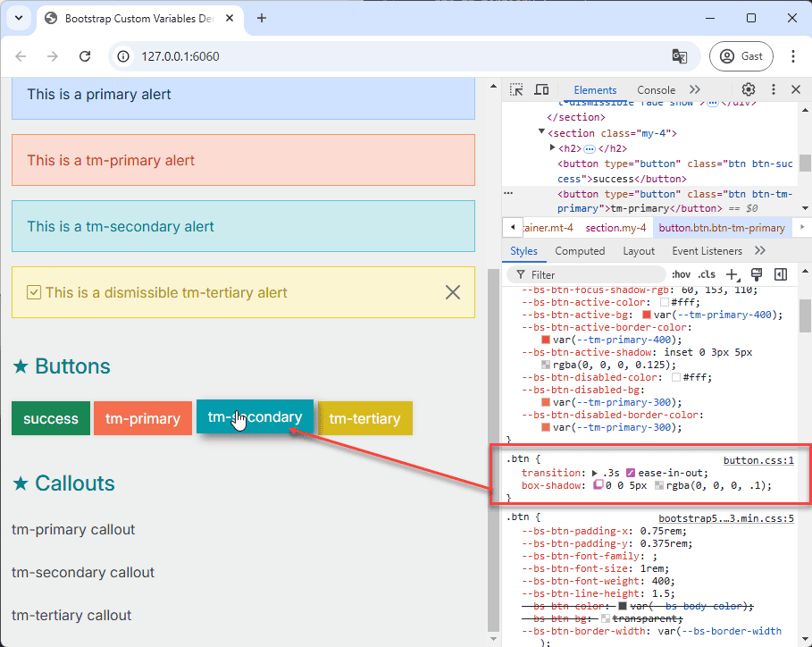Toggle the .cls element classes panel
Image resolution: width=812 pixels, height=647 pixels.
[x=707, y=274]
